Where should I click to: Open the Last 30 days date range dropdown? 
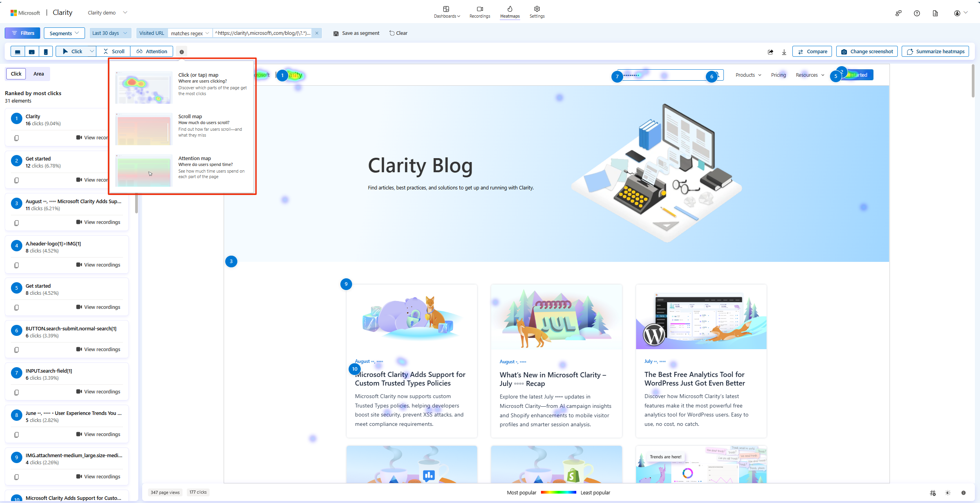(110, 33)
